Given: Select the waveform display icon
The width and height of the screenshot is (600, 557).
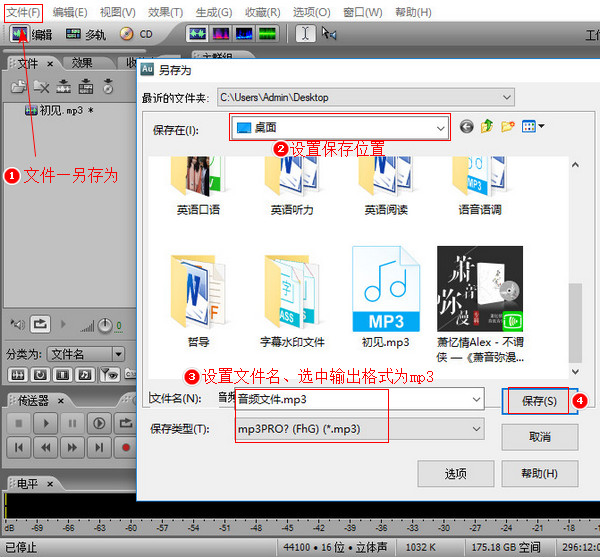Looking at the screenshot, I should click(x=197, y=34).
